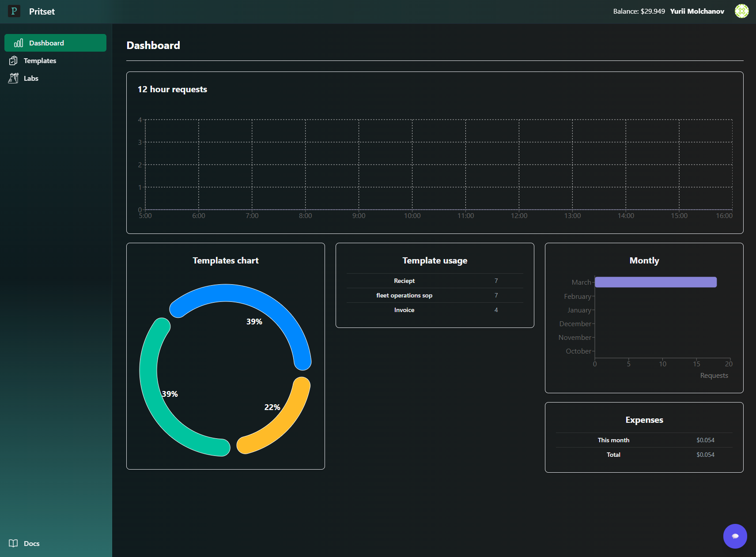Click the Docs book icon
The image size is (756, 557).
click(x=13, y=543)
